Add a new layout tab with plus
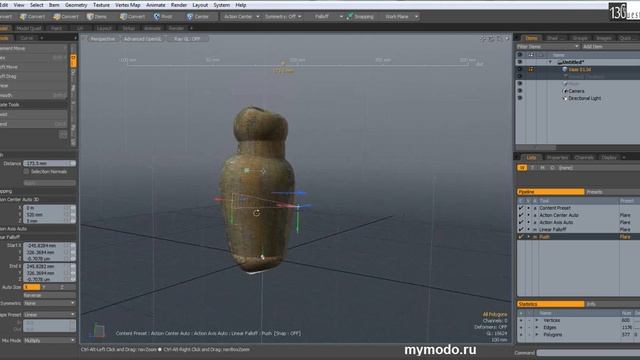Viewport: 640px width, 360px height. tap(191, 28)
